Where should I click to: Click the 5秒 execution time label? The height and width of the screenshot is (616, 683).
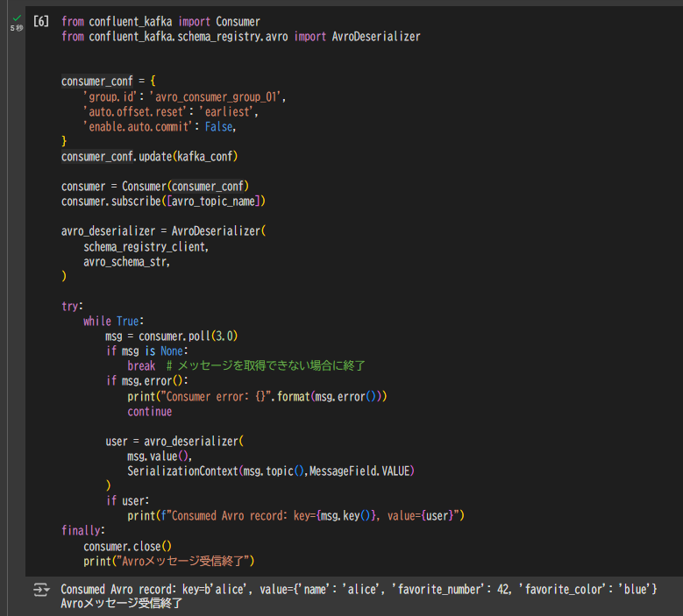point(17,28)
